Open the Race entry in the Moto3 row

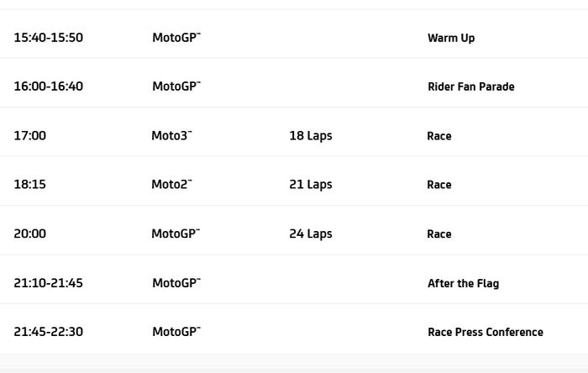coord(439,136)
